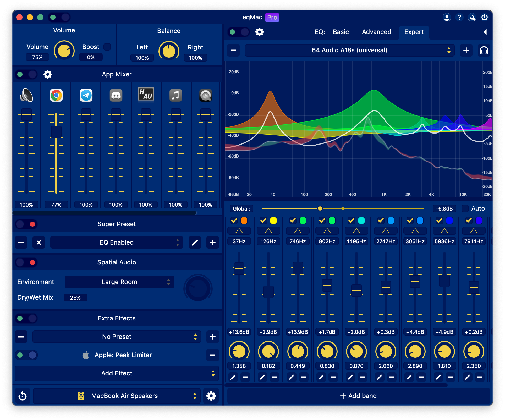Toggle the Spatial Audio switch
The height and width of the screenshot is (420, 505).
[x=26, y=262]
